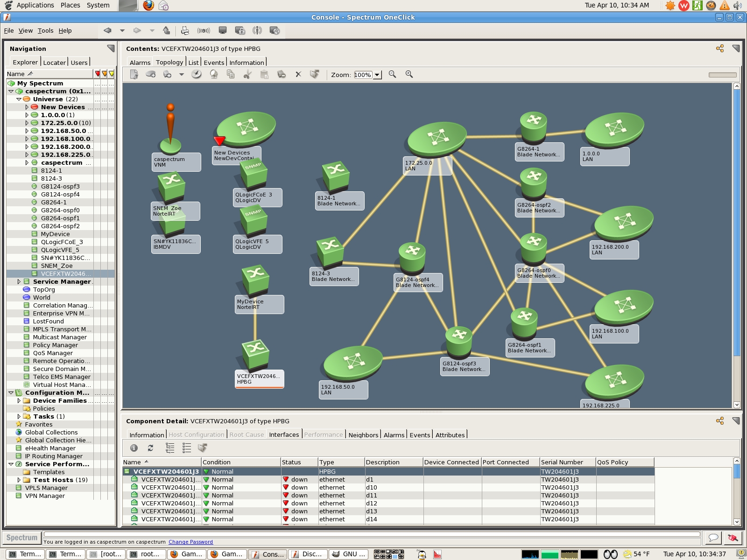The width and height of the screenshot is (747, 560).
Task: Click the Copy icon in the topology toolbar
Action: 231,75
